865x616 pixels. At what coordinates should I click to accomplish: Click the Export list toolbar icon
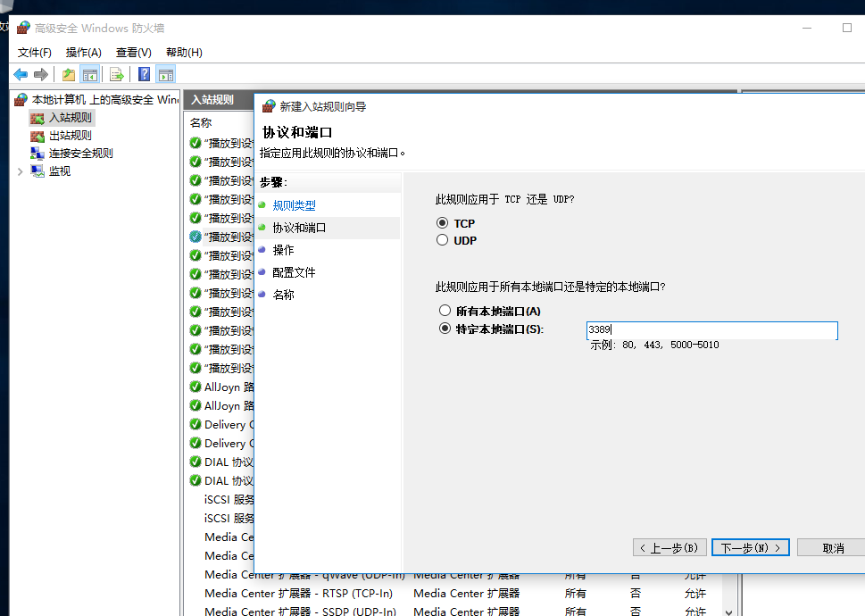(116, 74)
